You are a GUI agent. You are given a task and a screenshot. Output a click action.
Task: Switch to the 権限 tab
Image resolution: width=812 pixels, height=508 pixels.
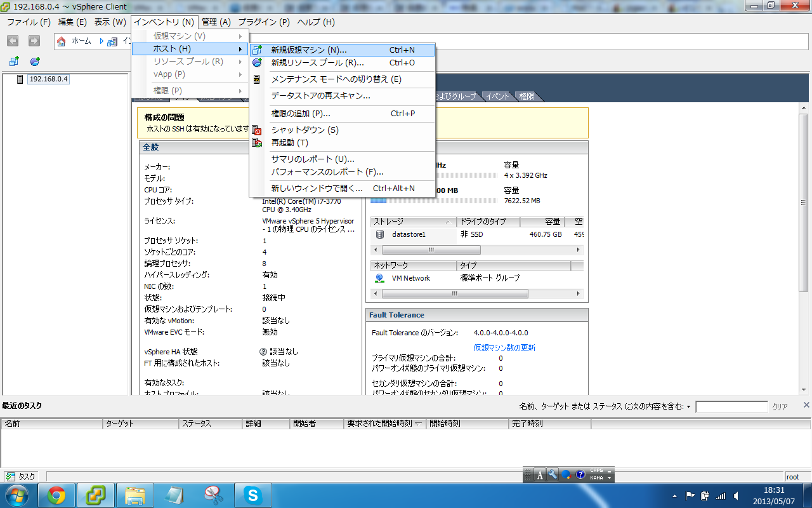click(527, 97)
